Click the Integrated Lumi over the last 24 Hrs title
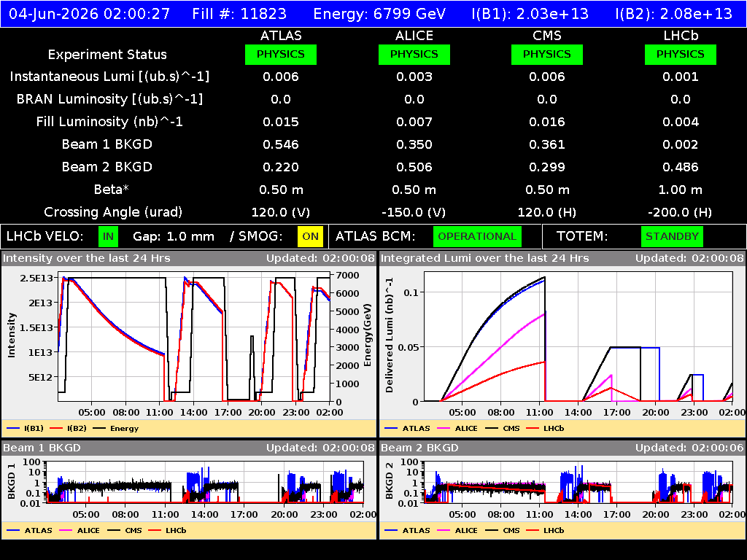 pyautogui.click(x=485, y=258)
